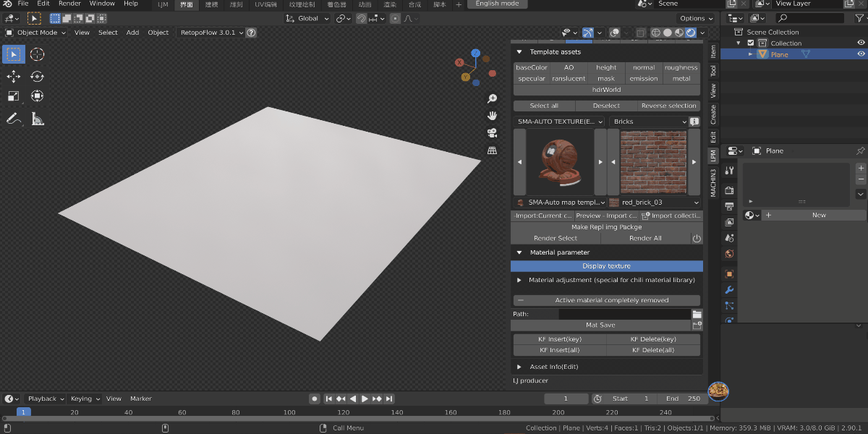The height and width of the screenshot is (434, 868).
Task: Collapse the Template assets panel
Action: [519, 52]
